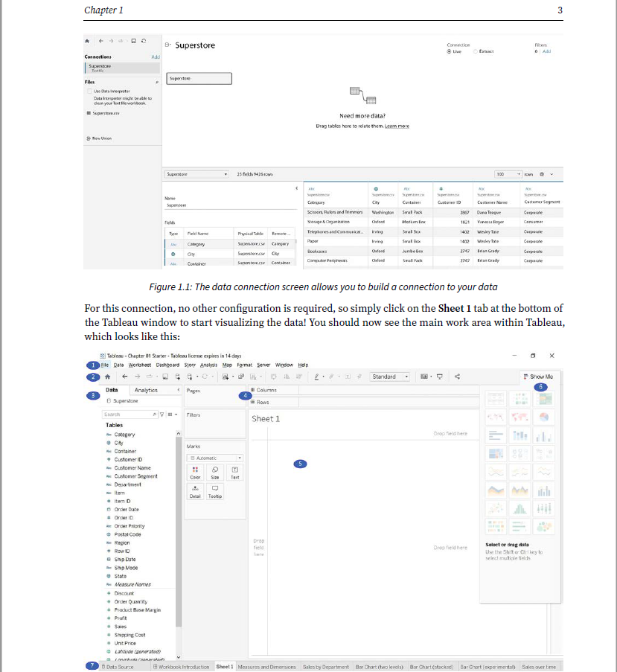
Task: Open the Analysis menu
Action: point(208,365)
